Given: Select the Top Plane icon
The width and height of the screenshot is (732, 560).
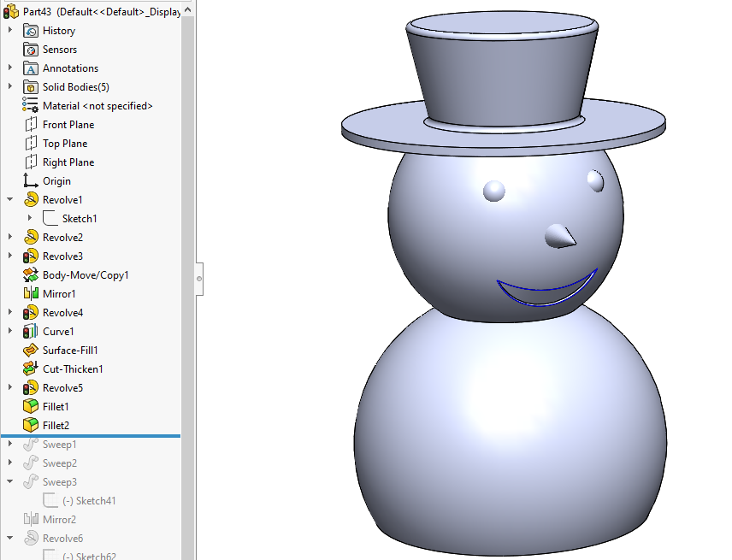Looking at the screenshot, I should 31,144.
